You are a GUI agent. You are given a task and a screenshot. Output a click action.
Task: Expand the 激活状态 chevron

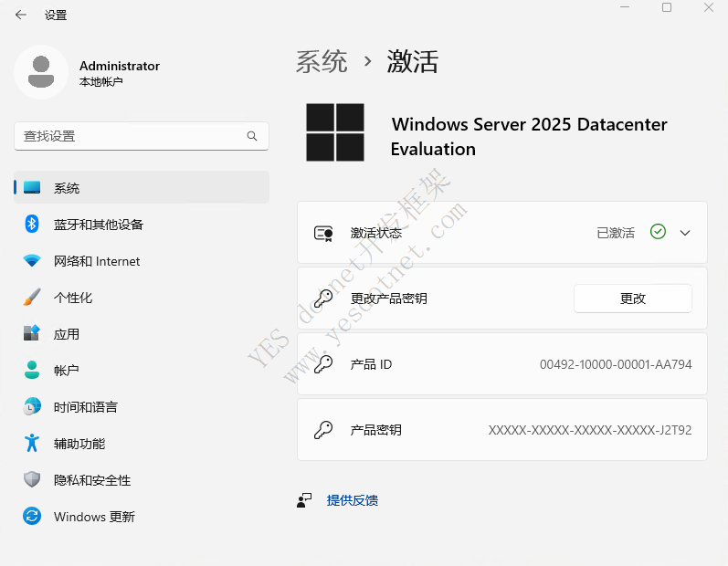pyautogui.click(x=685, y=233)
